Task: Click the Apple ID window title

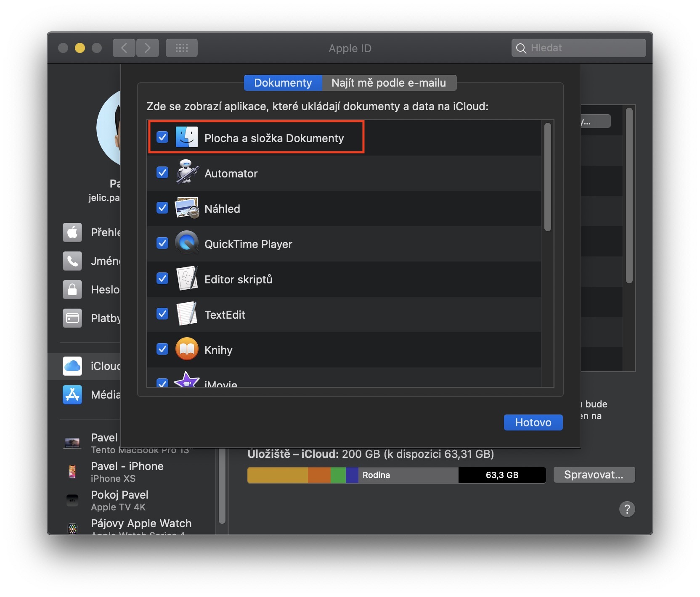Action: point(350,48)
